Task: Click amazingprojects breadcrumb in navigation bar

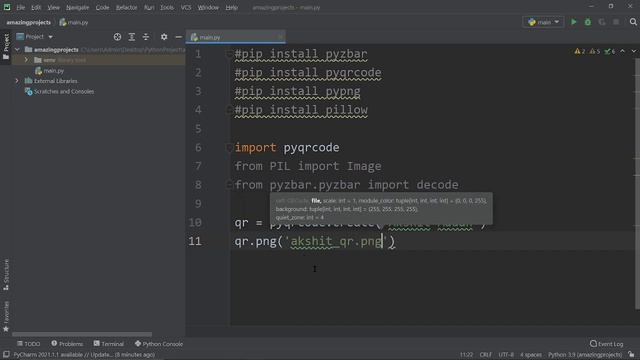Action: (x=29, y=22)
